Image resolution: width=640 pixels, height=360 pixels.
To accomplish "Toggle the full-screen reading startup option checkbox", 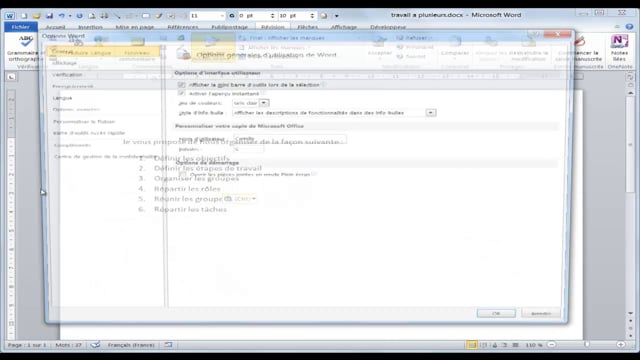I will tap(182, 174).
